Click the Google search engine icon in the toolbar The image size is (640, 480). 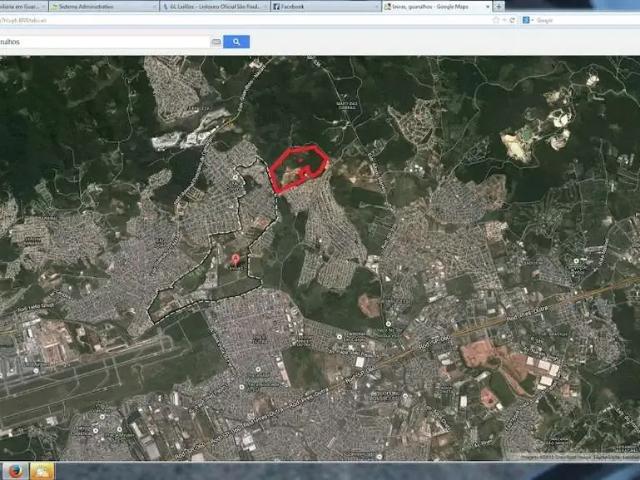[526, 20]
